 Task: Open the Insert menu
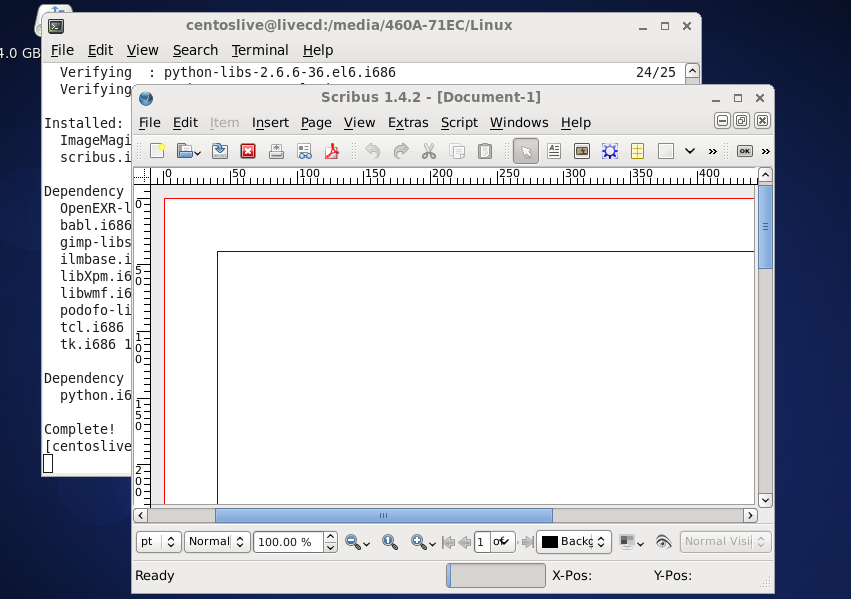click(270, 123)
